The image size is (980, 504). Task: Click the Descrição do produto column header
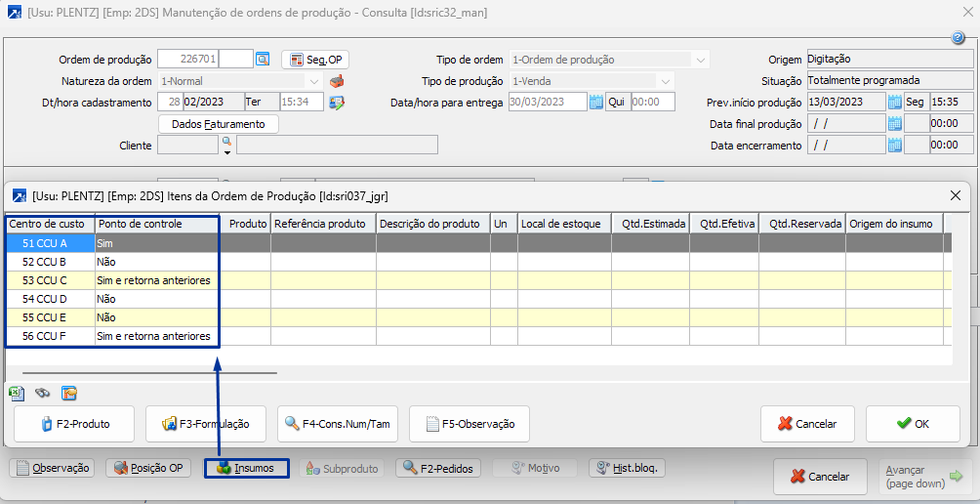click(433, 224)
